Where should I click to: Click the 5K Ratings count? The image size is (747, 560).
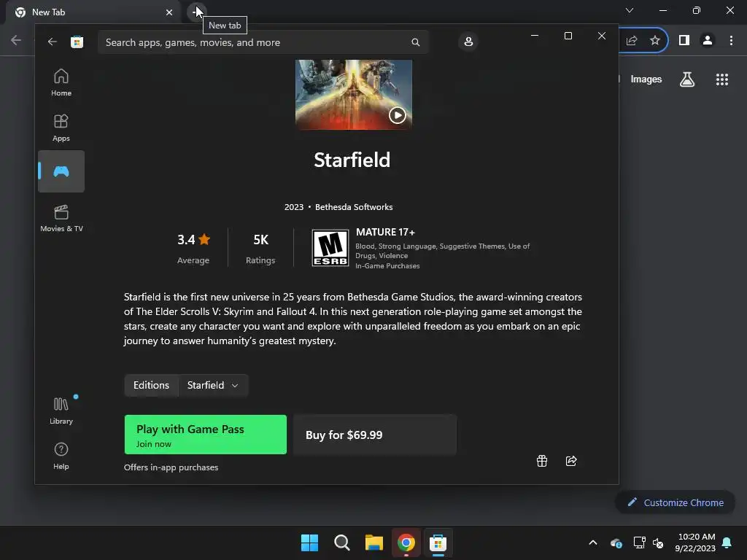pos(260,239)
